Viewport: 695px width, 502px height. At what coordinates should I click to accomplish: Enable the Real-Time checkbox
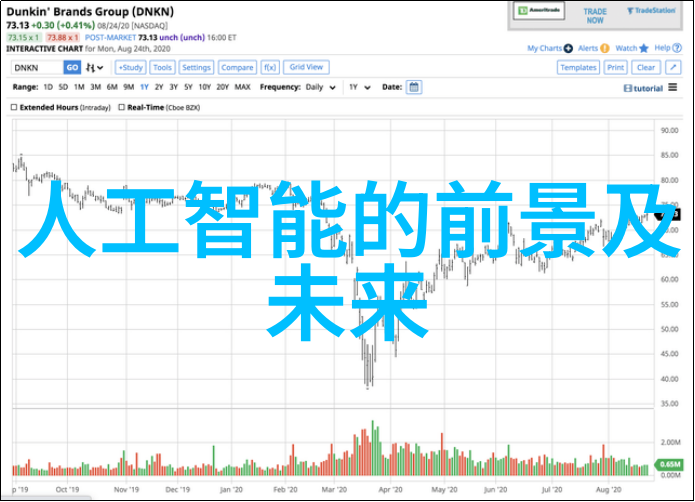121,107
